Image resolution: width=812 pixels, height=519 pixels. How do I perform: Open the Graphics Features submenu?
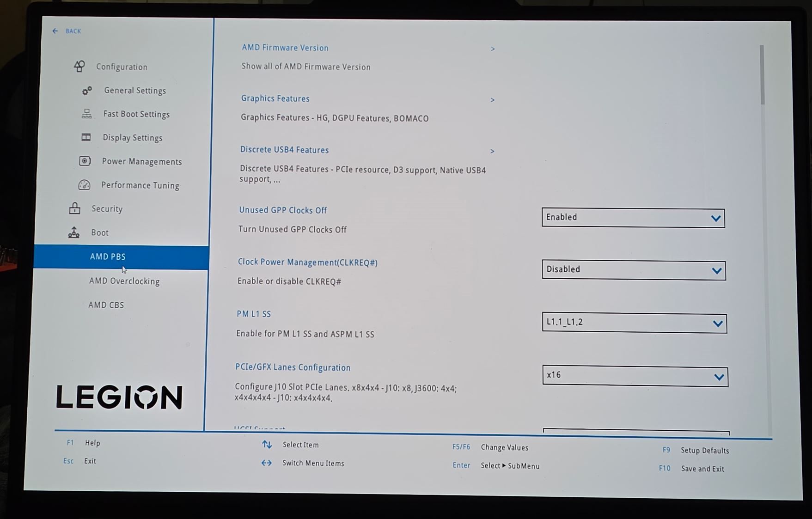coord(275,98)
